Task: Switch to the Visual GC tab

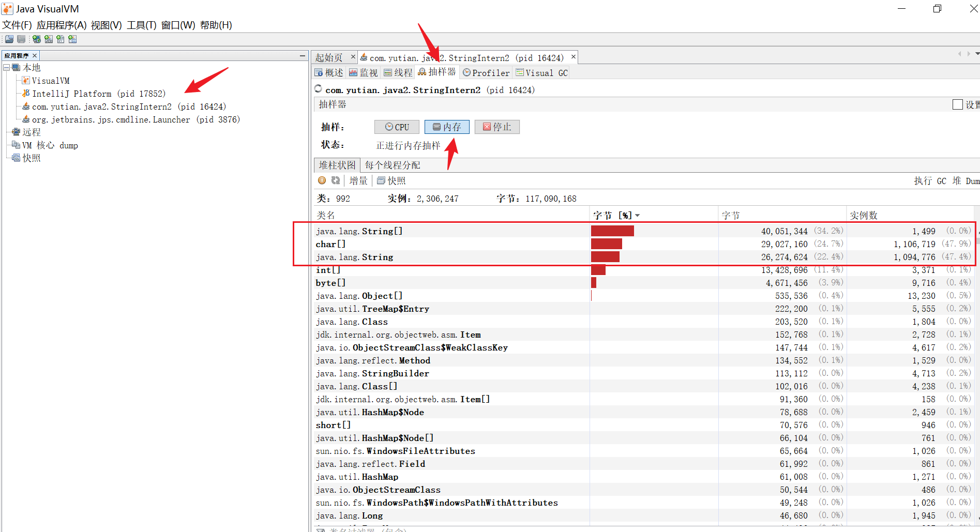Action: point(541,73)
